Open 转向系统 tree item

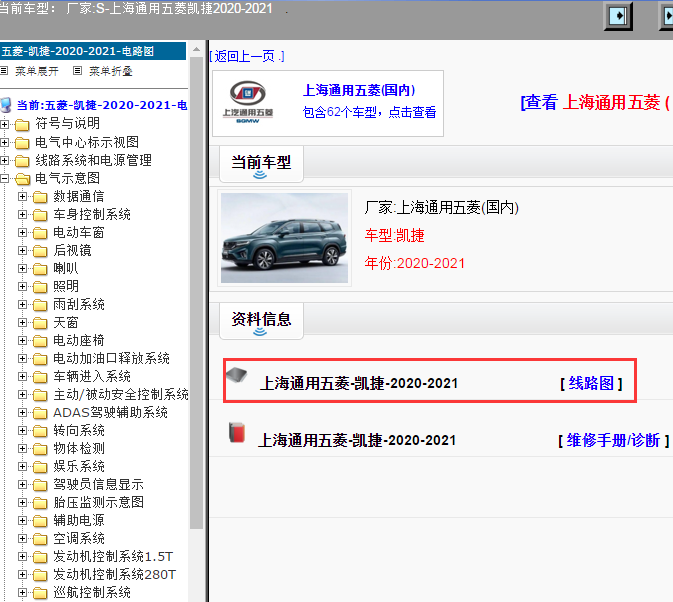79,430
